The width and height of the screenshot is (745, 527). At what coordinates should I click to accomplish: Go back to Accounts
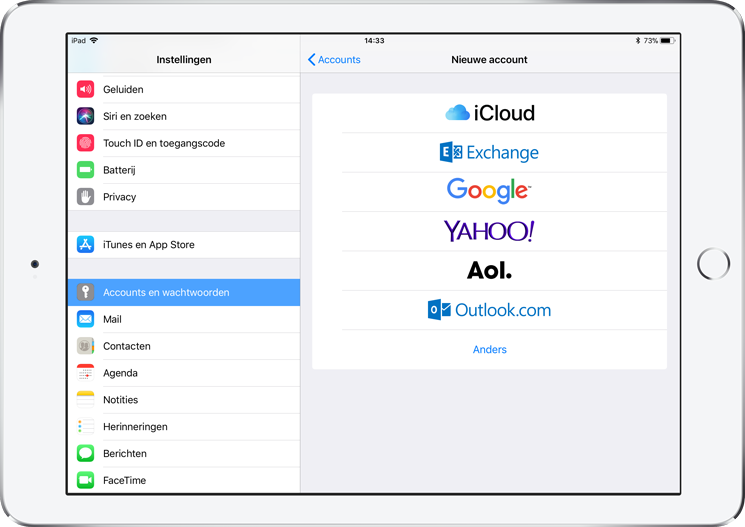coord(334,59)
